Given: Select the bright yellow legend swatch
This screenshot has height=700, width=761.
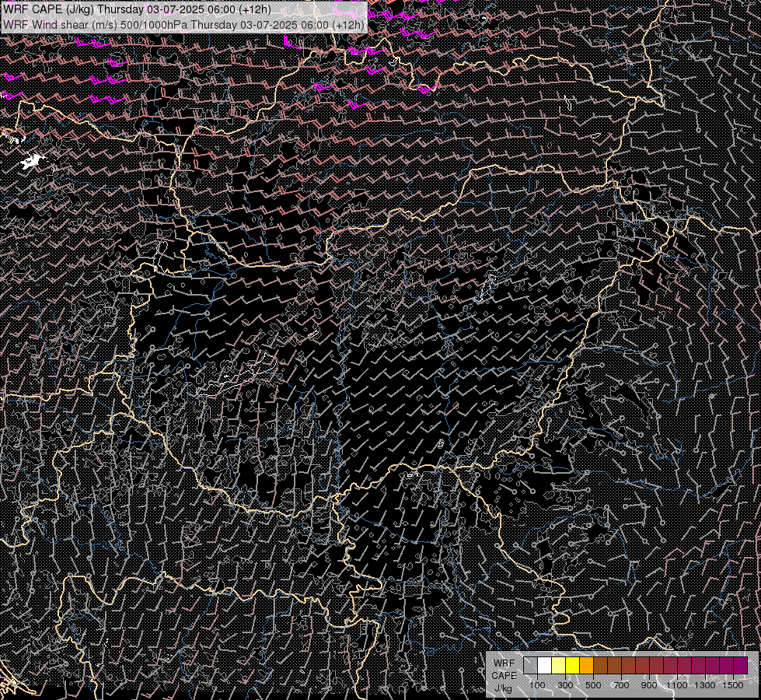Looking at the screenshot, I should click(x=573, y=665).
